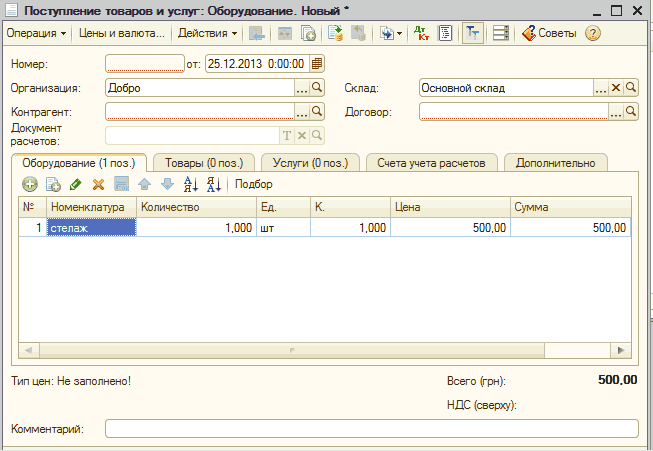Sort rows descending with the Я-А icon

click(x=213, y=184)
